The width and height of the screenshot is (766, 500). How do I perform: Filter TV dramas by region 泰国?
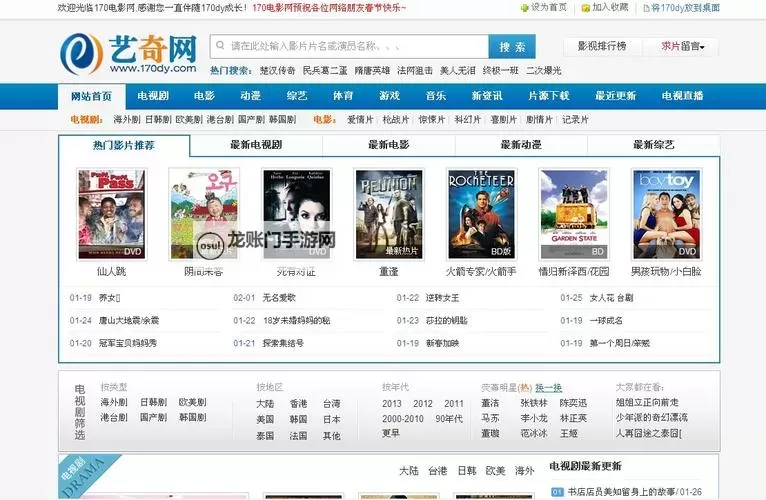(x=265, y=435)
